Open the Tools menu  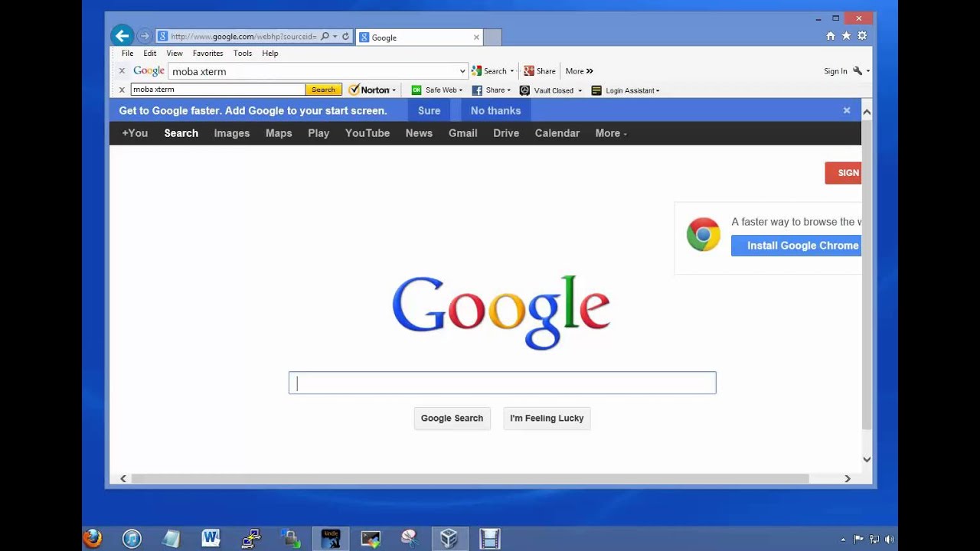click(243, 54)
